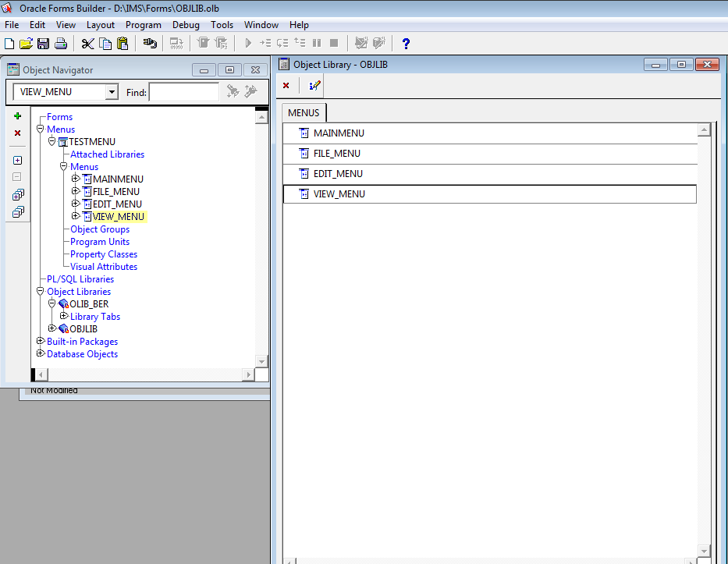Click the Collapse All icon in Navigator sidebar
Image resolution: width=728 pixels, height=564 pixels.
pyautogui.click(x=18, y=212)
